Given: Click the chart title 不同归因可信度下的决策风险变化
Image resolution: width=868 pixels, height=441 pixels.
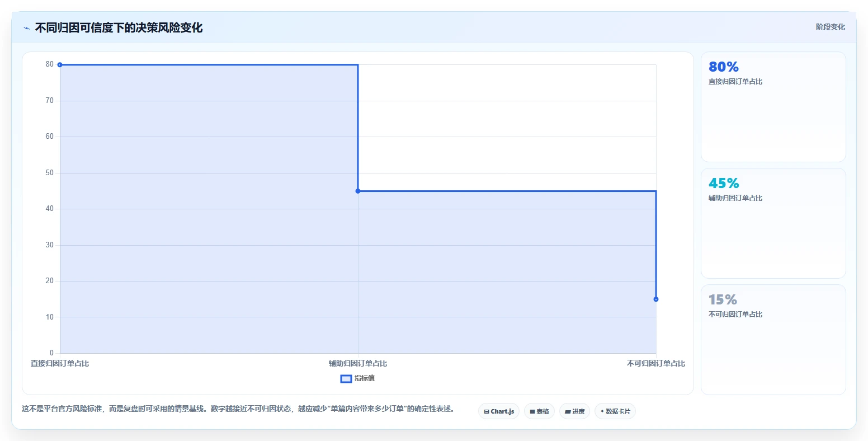Looking at the screenshot, I should coord(119,27).
